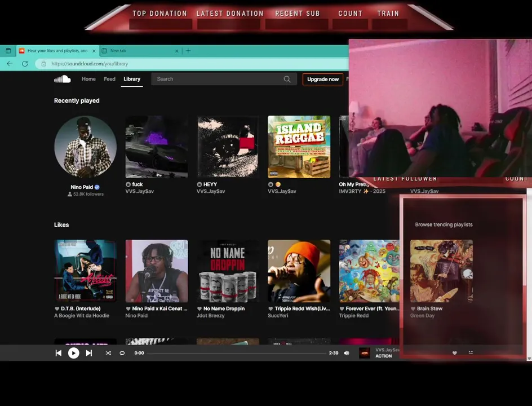Skip to next track
The image size is (532, 406).
pos(89,353)
